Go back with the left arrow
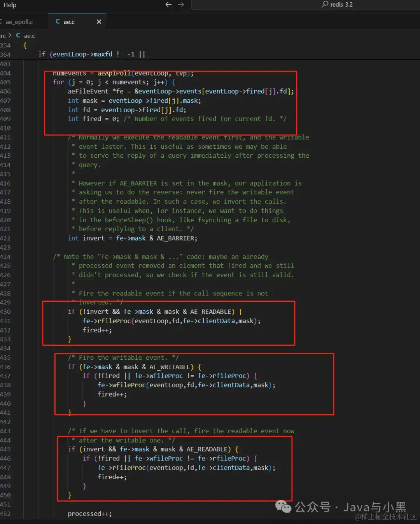420x524 pixels. point(168,5)
